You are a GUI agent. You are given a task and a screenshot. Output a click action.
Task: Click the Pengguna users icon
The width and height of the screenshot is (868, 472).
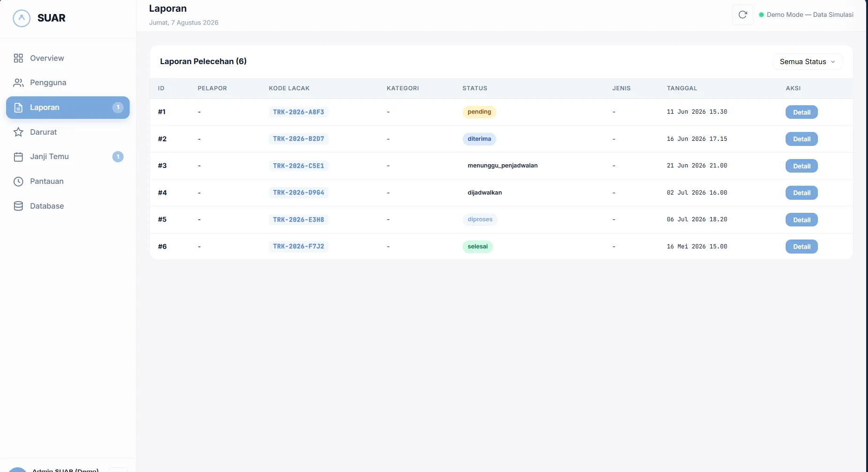pyautogui.click(x=18, y=83)
